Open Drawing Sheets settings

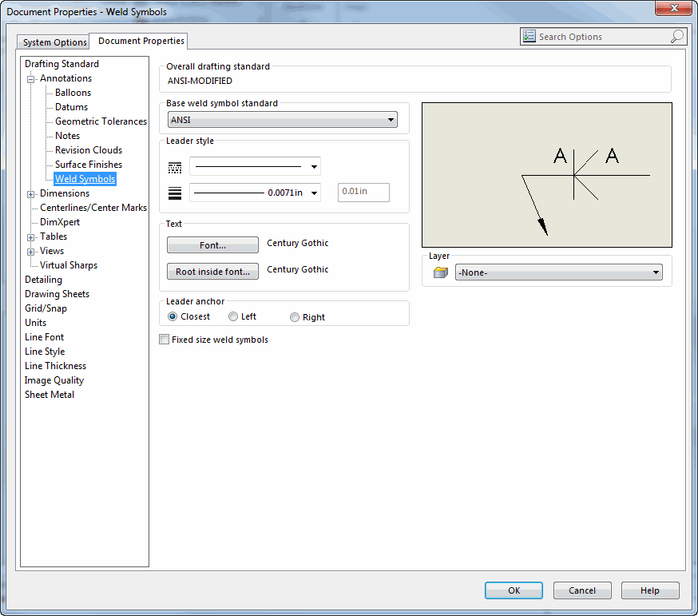pyautogui.click(x=57, y=294)
